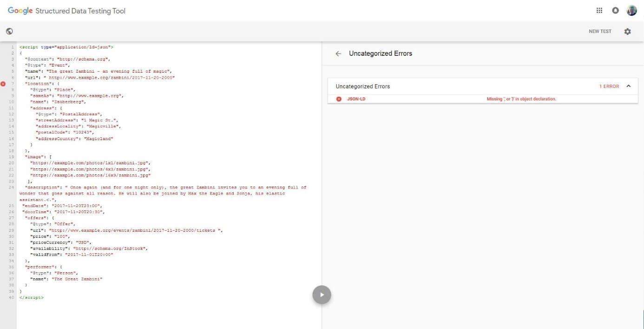Click the "addressLocality": "Magicville" line
Viewport: 644px width, 329px height.
(78, 126)
